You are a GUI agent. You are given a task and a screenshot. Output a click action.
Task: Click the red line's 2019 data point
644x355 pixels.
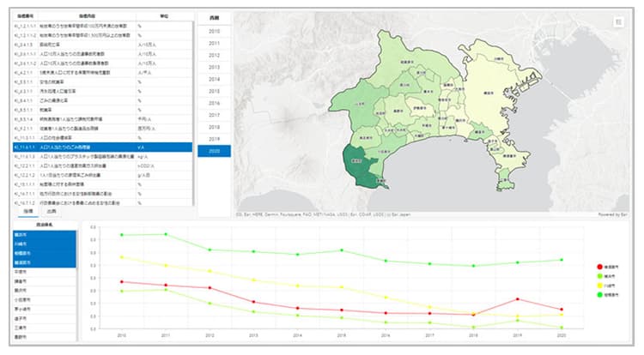[518, 299]
